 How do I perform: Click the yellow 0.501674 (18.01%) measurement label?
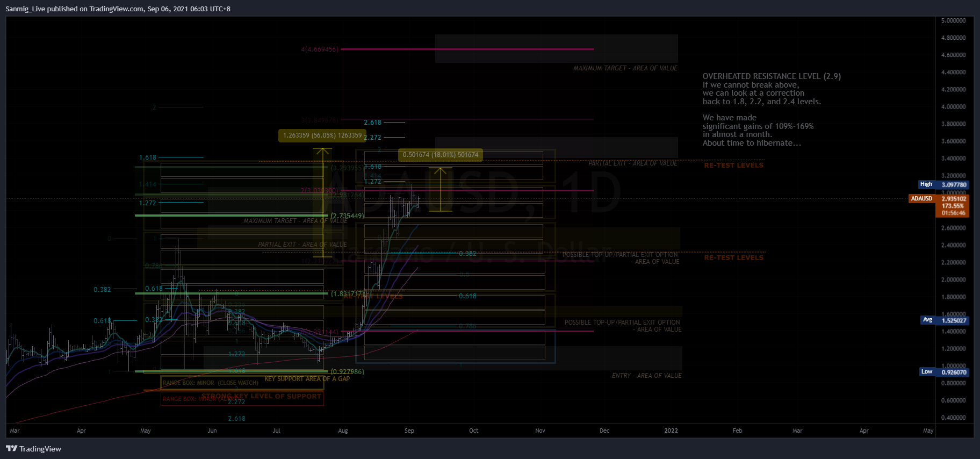(x=441, y=155)
